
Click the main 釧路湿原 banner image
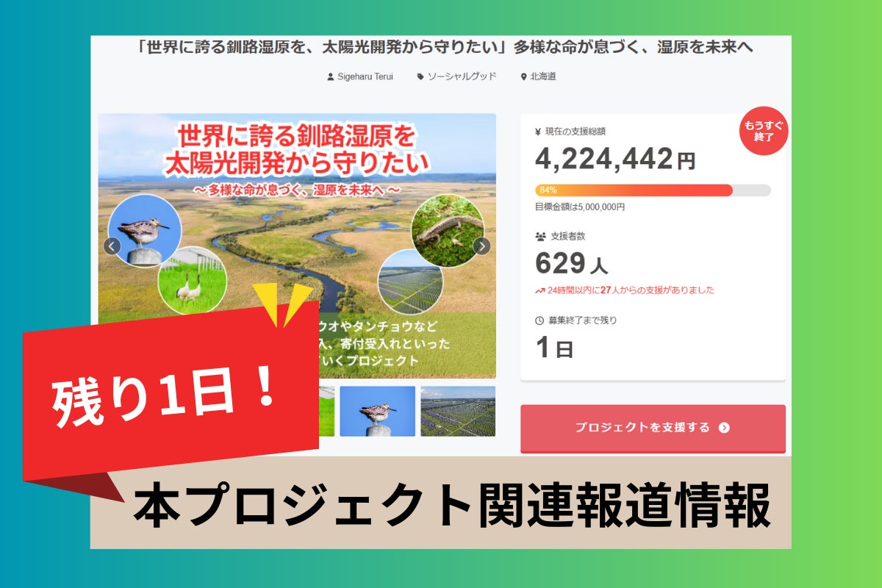297,220
